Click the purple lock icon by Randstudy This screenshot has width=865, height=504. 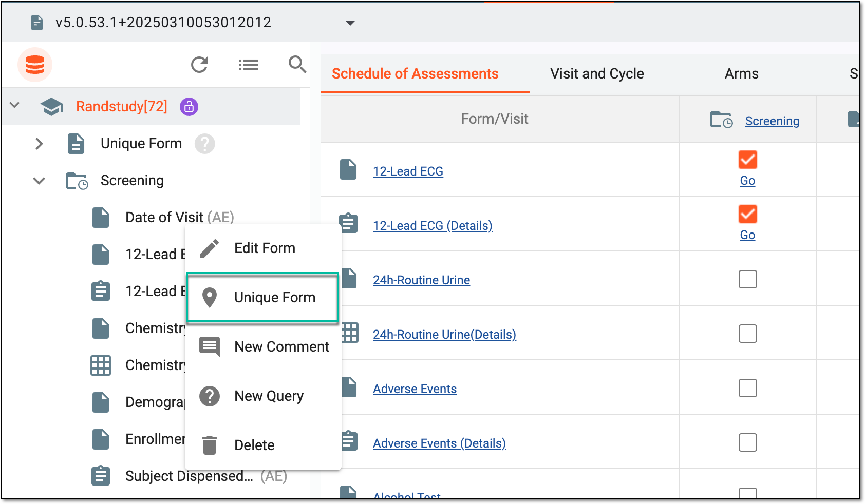189,107
